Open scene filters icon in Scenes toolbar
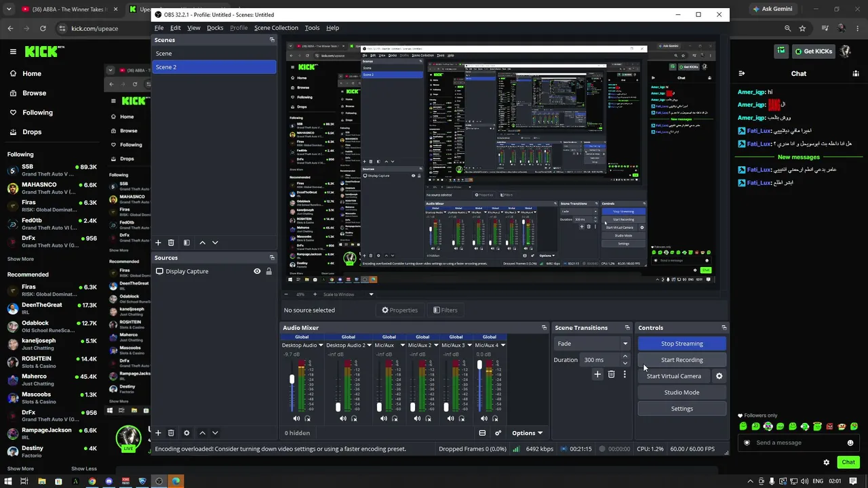 coord(186,243)
